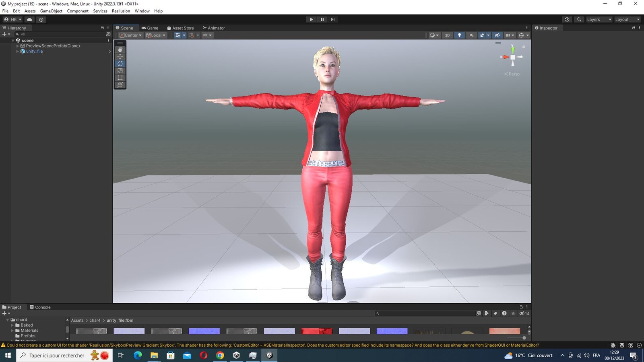This screenshot has width=644, height=362.
Task: Switch to the Console tab
Action: tap(40, 307)
